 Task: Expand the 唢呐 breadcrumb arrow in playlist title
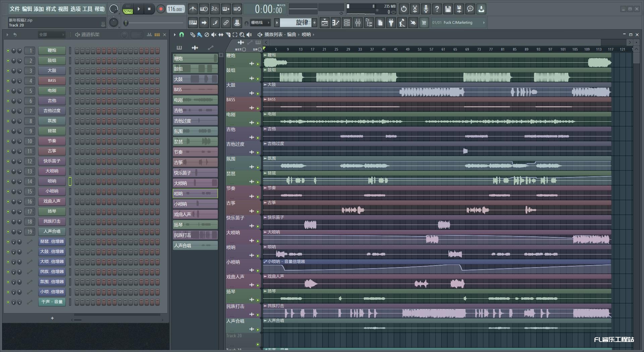pyautogui.click(x=314, y=35)
